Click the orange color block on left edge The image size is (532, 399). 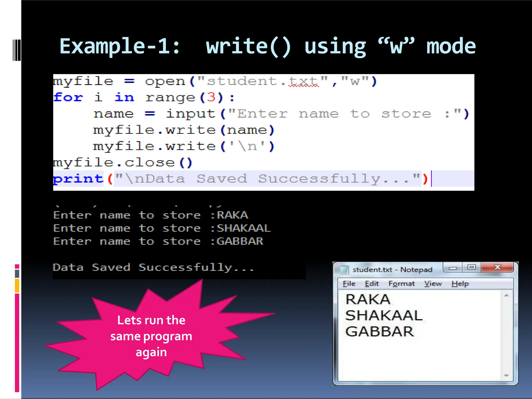17,286
